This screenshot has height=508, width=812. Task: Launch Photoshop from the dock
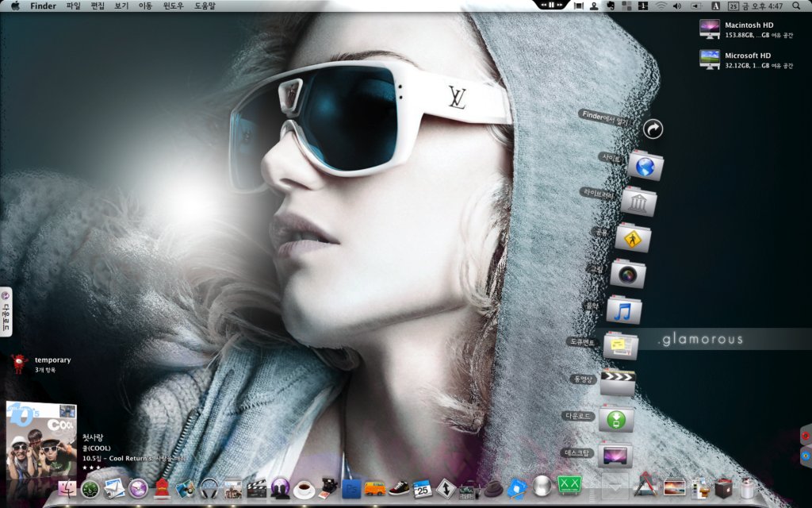pos(351,488)
